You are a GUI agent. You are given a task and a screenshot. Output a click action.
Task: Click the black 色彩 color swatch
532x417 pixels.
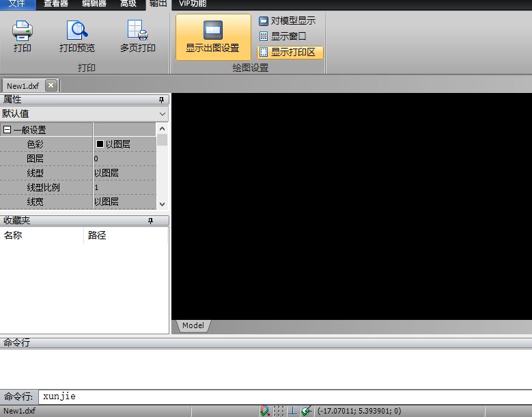tap(100, 144)
